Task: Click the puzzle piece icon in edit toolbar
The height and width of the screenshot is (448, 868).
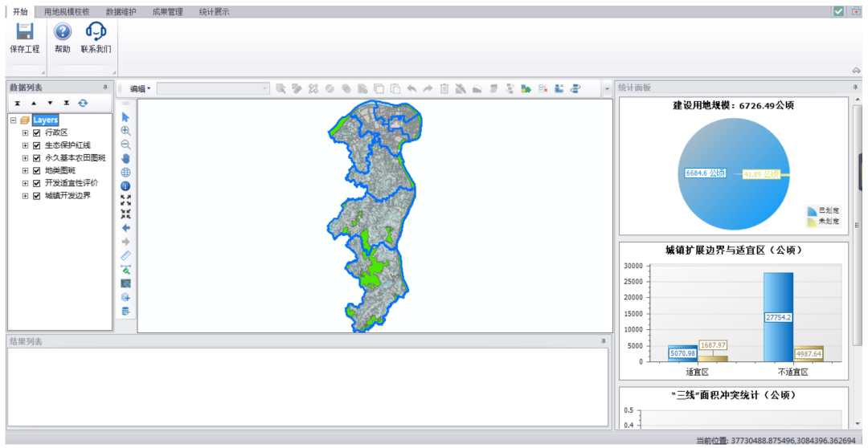Action: tap(526, 88)
